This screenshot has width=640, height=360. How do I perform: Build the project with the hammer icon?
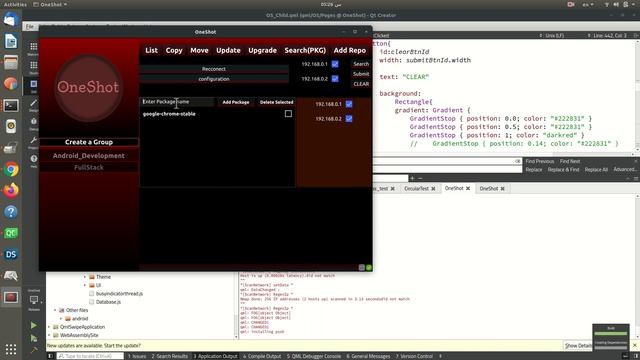[x=33, y=350]
